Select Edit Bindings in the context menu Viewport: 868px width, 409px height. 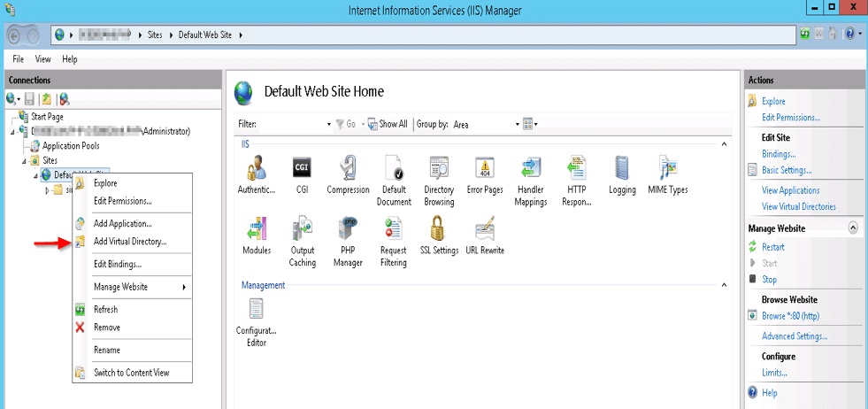117,264
